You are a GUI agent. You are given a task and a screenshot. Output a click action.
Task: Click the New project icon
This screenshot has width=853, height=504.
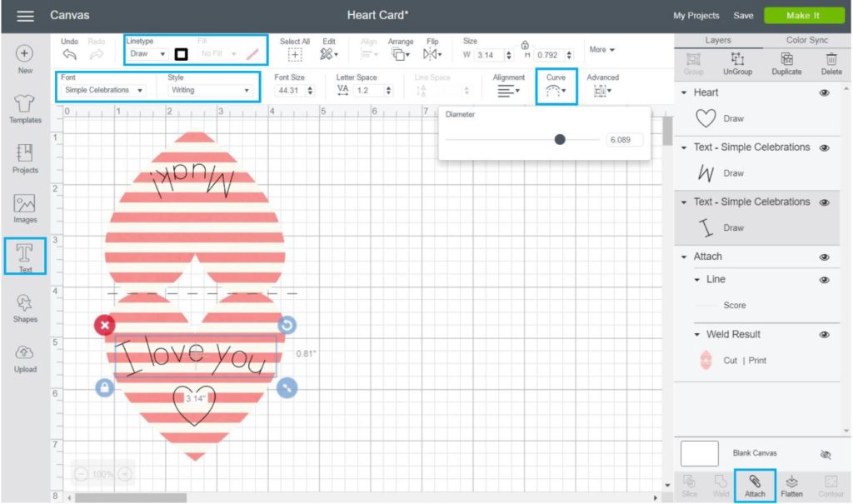click(x=24, y=54)
